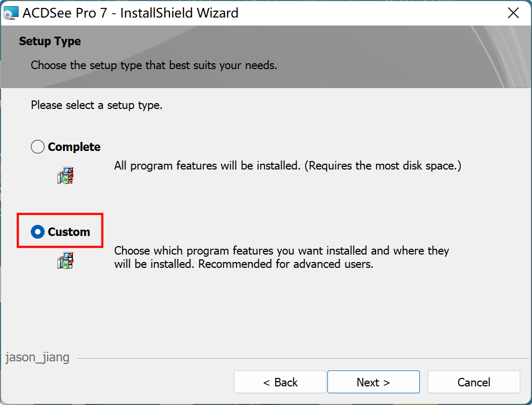Click the ACDSee Pro 7 window title

(x=130, y=13)
